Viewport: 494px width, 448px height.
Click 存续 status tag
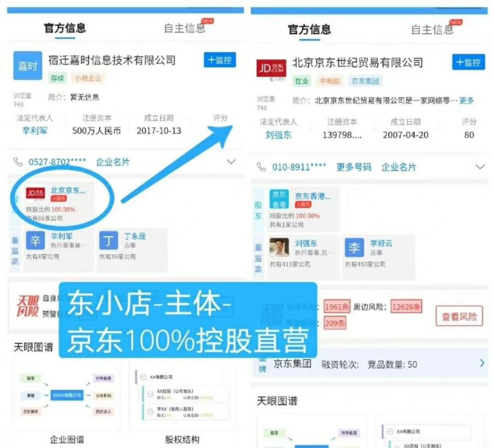coord(57,78)
